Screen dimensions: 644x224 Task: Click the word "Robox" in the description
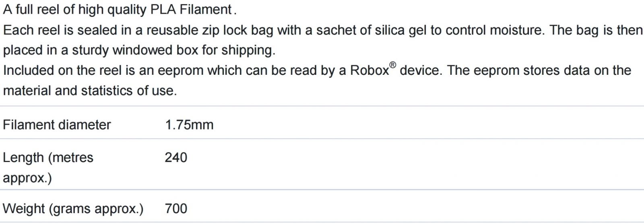(x=369, y=70)
